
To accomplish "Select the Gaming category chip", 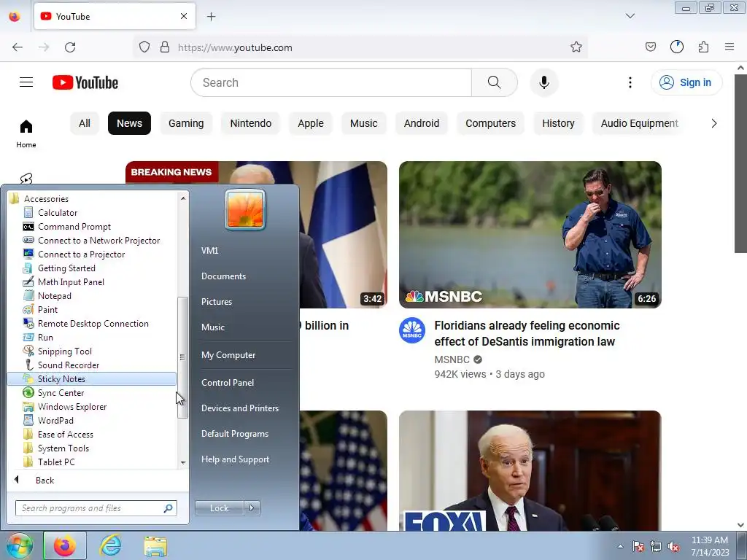I will 186,123.
